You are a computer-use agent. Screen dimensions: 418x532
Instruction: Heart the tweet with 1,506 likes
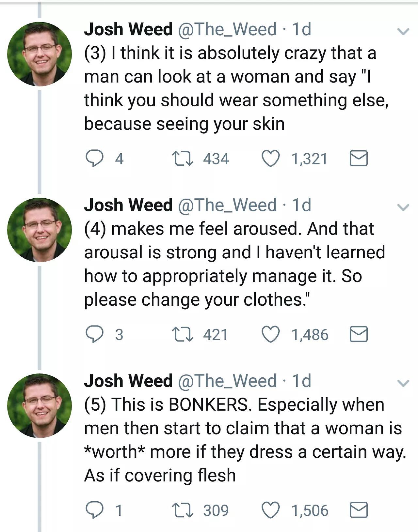[271, 510]
